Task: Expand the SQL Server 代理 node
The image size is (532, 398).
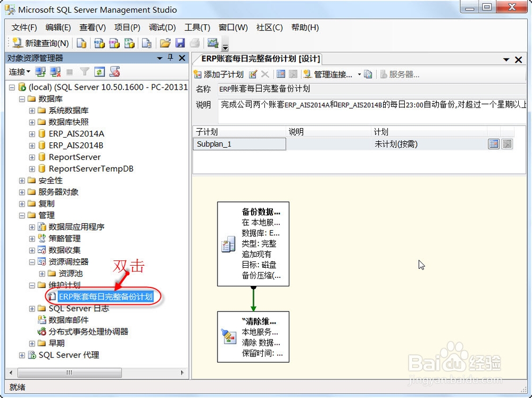Action: [x=22, y=355]
